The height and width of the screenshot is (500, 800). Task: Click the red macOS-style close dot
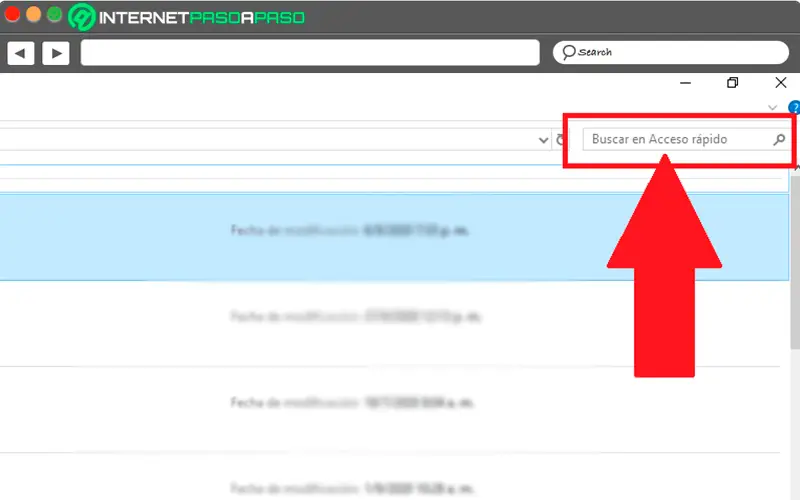[x=12, y=14]
